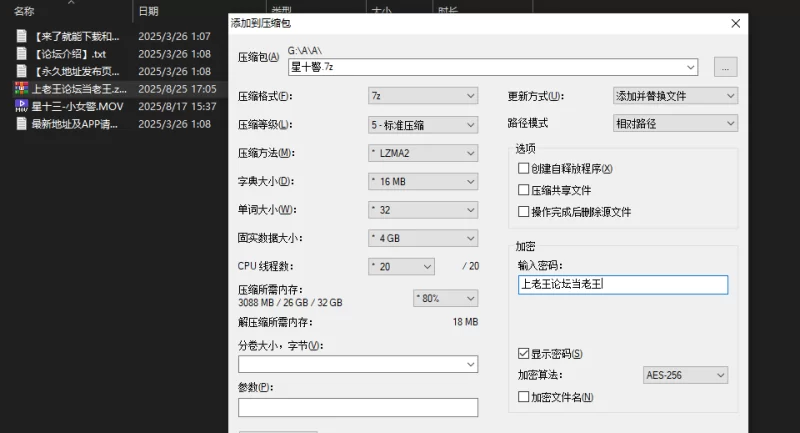
Task: Expand the archive name history dropdown arrow
Action: coord(690,67)
